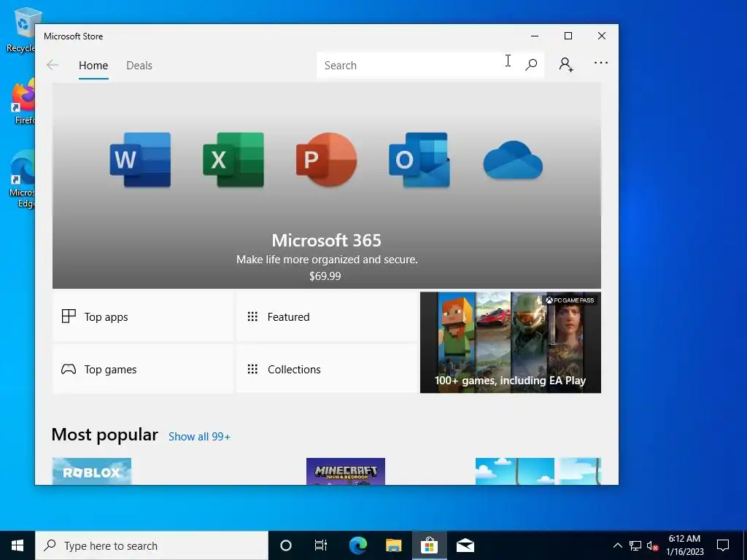This screenshot has height=560, width=747.
Task: Select the Firefox desktop shortcut
Action: 23,101
